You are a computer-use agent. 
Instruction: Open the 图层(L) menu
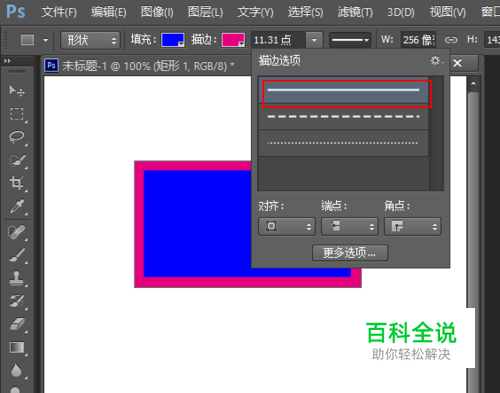coord(205,12)
